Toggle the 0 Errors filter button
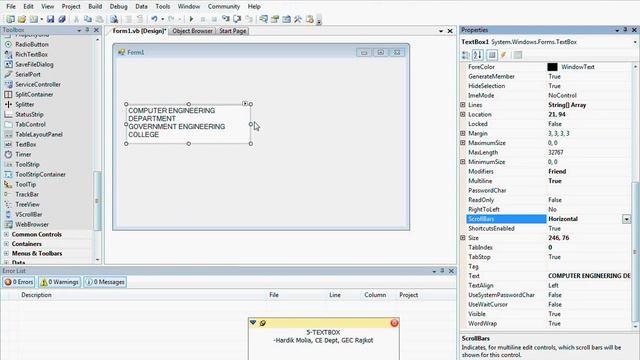Viewport: 640px width, 360px height. (19, 282)
